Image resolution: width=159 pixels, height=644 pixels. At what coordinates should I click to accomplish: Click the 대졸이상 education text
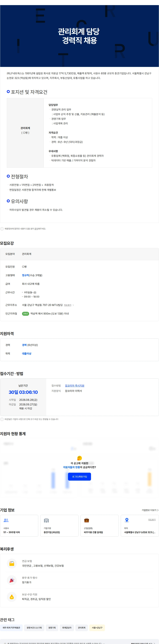click(27, 354)
